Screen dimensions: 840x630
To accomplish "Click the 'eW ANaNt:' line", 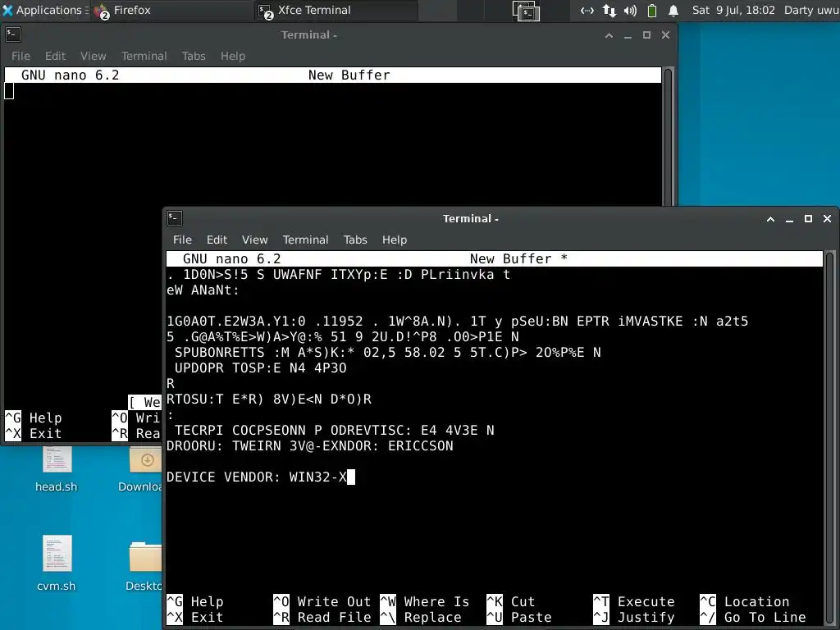I will tap(203, 290).
